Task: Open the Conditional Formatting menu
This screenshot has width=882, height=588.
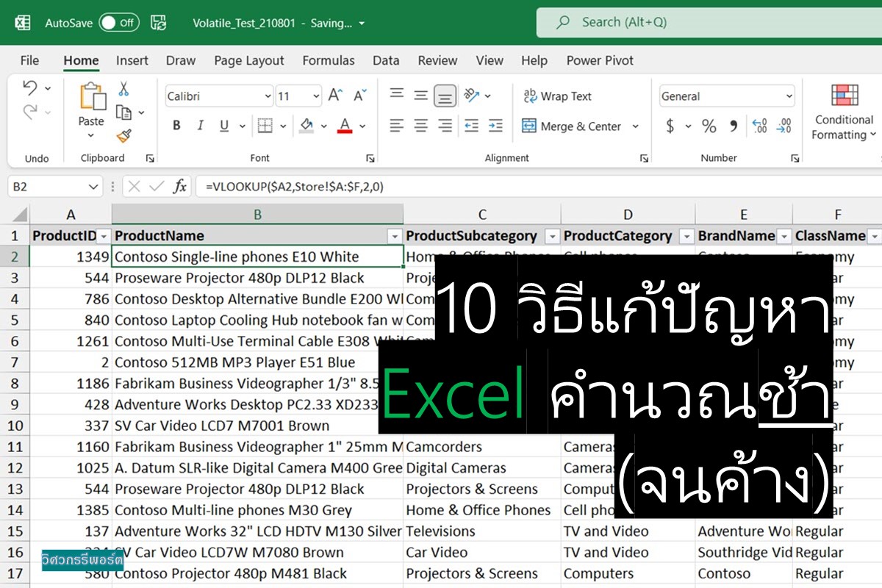Action: click(x=845, y=112)
